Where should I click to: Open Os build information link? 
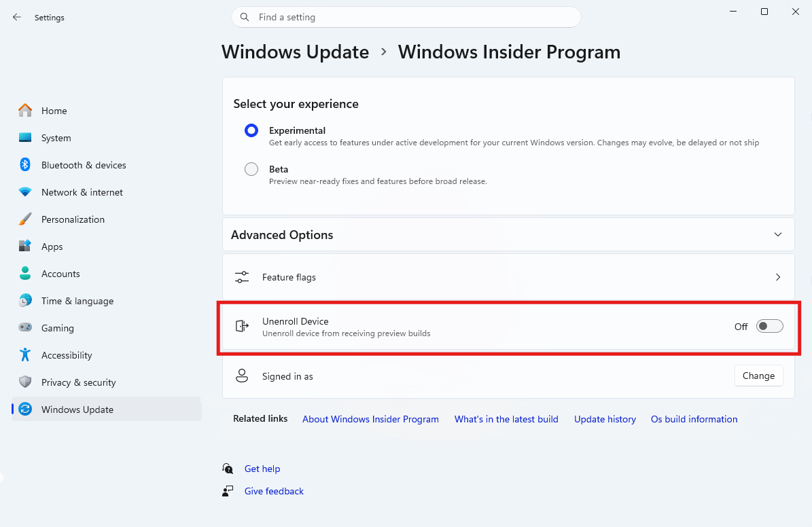(x=694, y=419)
